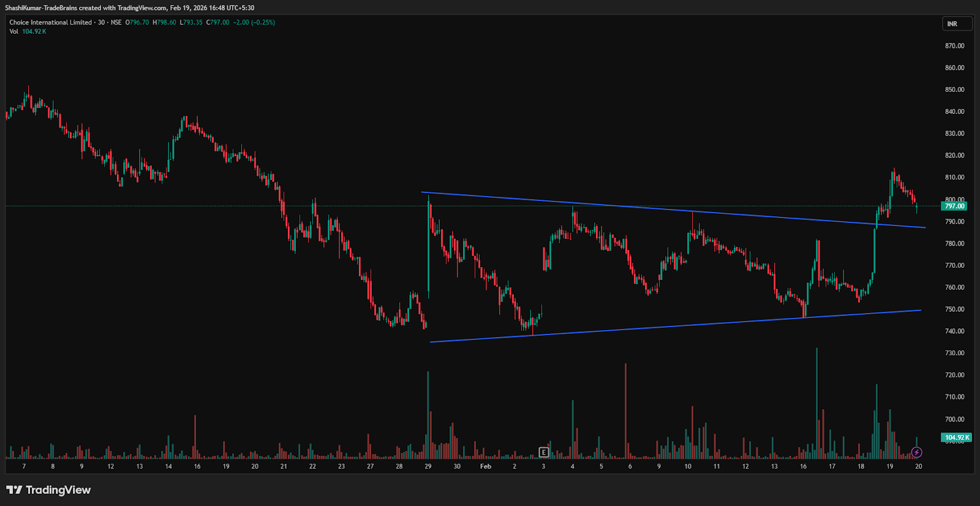980x506 pixels.
Task: Click the 740.00 price scale label
Action: click(954, 331)
